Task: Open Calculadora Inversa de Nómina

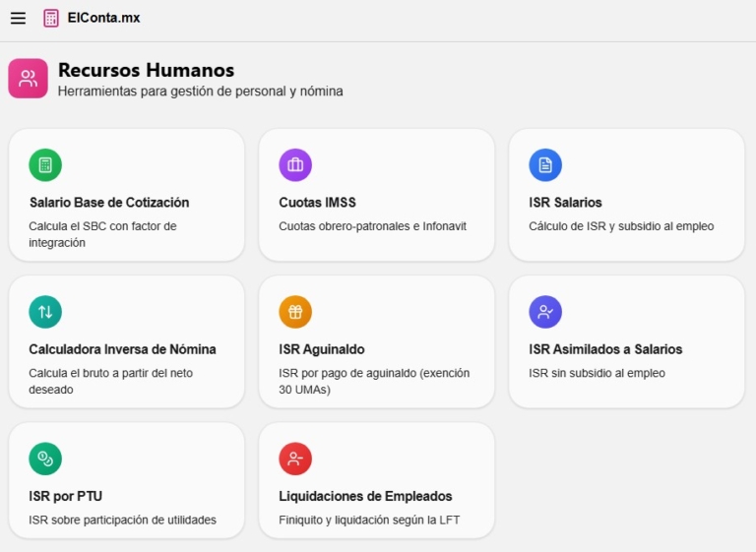Action: tap(127, 341)
